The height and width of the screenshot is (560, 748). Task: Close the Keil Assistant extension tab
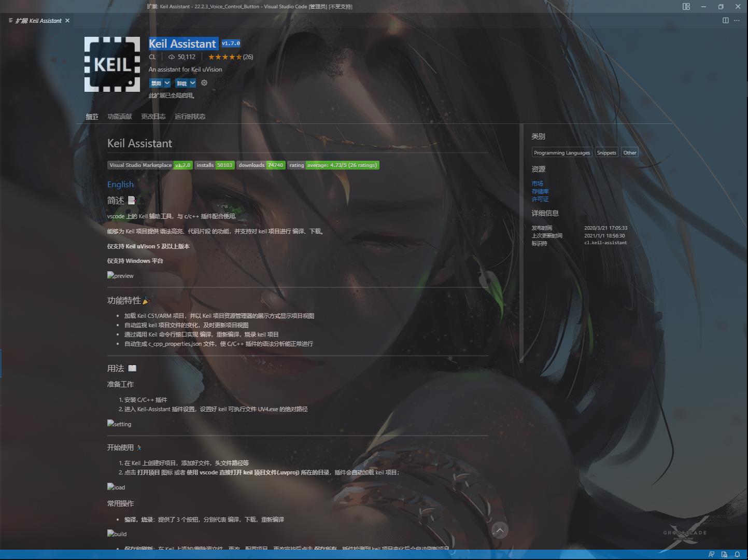point(67,21)
